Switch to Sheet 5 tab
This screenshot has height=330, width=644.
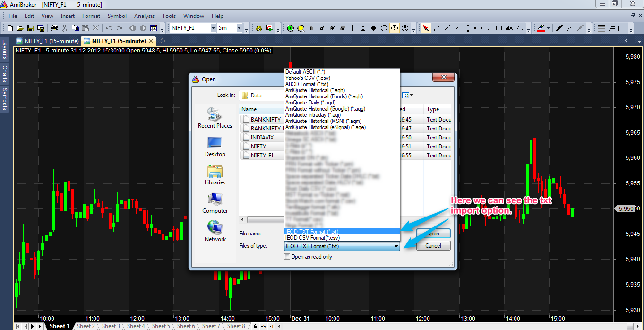(161, 326)
